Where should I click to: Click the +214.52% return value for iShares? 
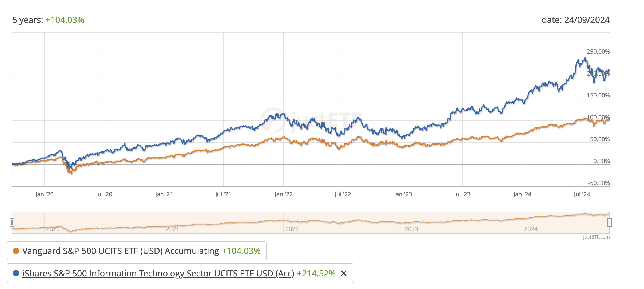(316, 273)
